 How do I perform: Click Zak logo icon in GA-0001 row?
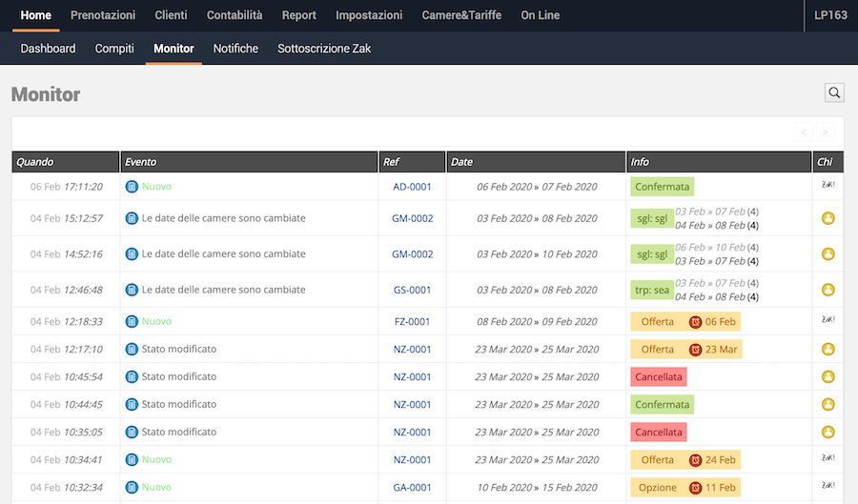click(x=827, y=485)
